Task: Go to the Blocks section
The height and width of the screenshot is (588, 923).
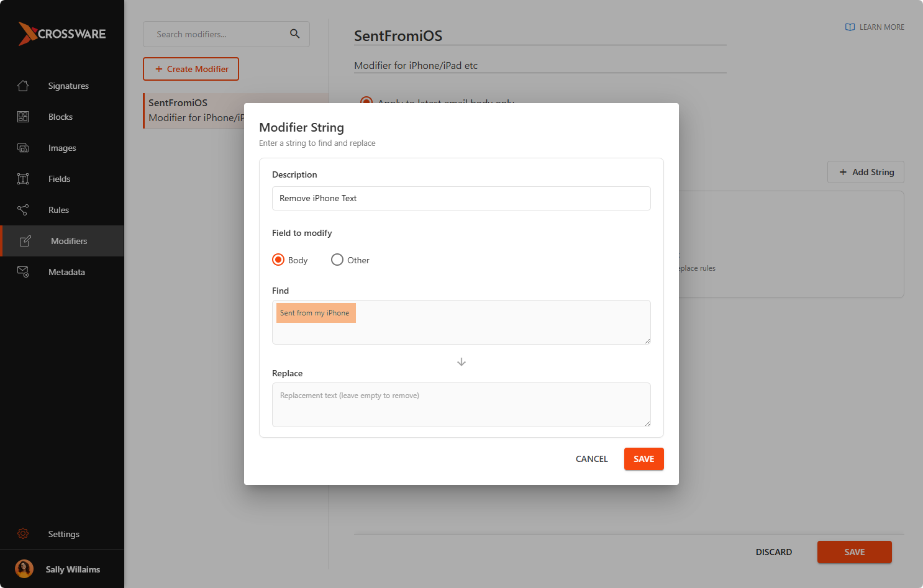Action: pos(62,117)
